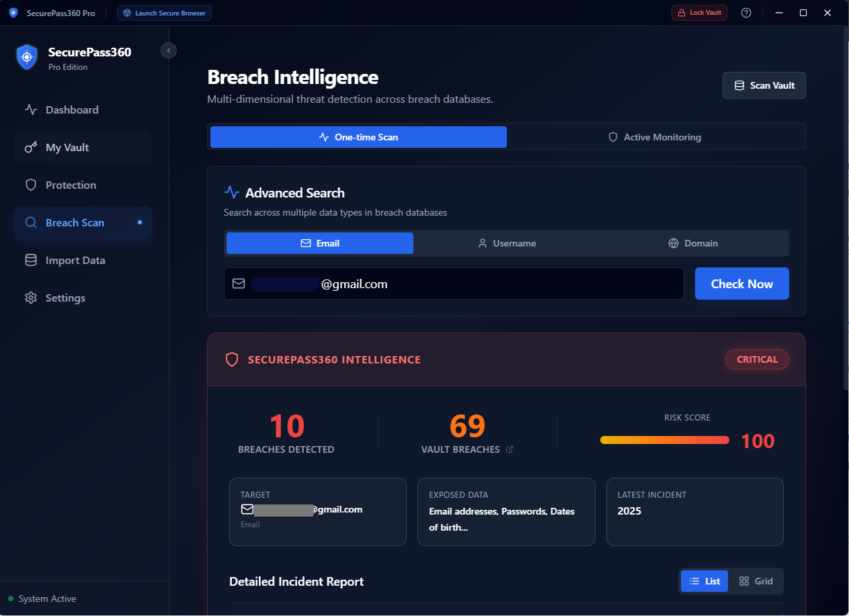
Task: Switch incident report to Grid view
Action: (x=756, y=580)
